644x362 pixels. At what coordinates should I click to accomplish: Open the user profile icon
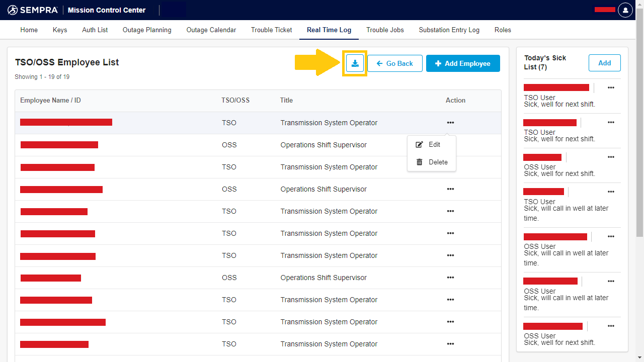pos(625,10)
